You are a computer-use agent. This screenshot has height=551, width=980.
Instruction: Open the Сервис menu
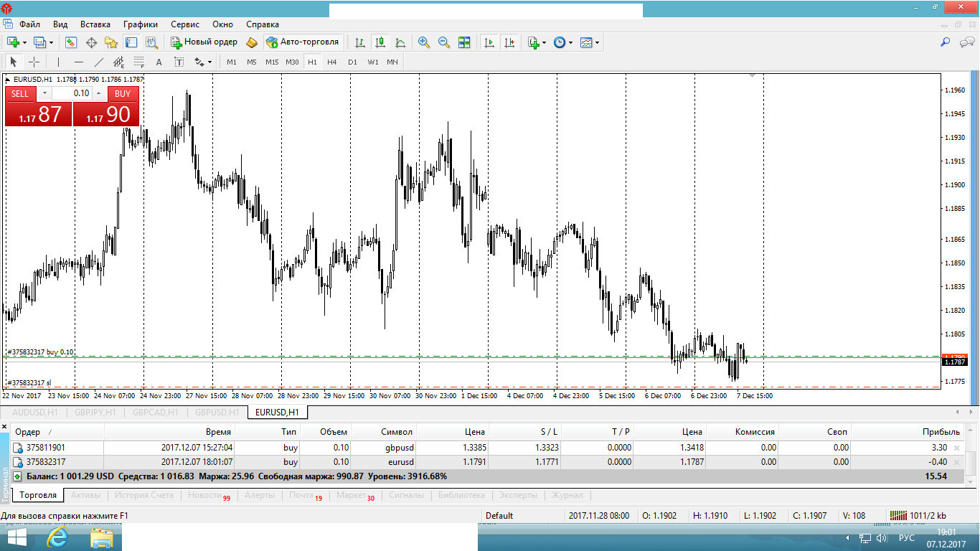(x=184, y=24)
